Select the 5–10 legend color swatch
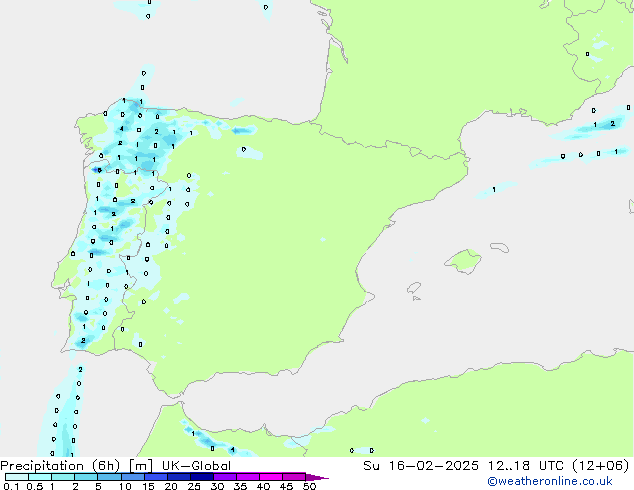Viewport: 634px width, 490px height. point(110,477)
